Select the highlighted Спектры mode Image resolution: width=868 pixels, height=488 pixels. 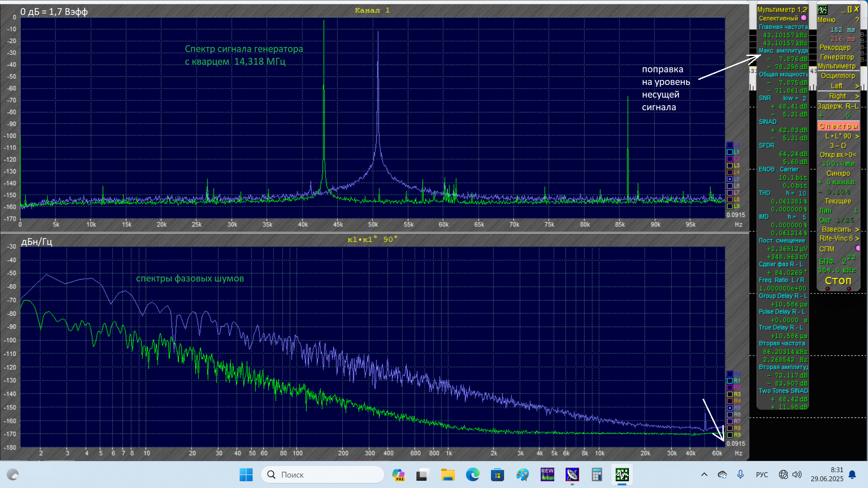point(838,126)
